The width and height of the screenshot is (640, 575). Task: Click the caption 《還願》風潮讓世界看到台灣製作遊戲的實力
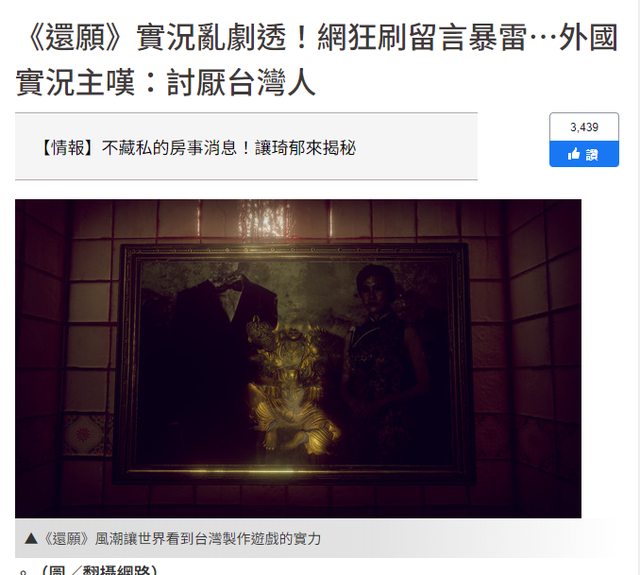pyautogui.click(x=181, y=539)
